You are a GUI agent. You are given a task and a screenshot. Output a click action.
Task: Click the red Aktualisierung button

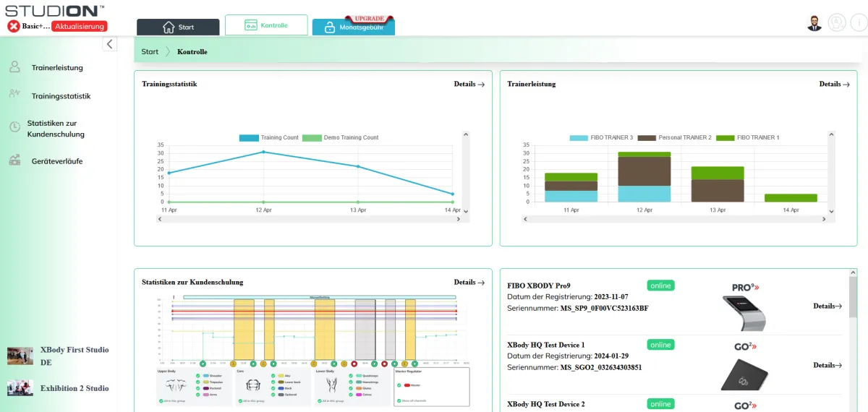click(80, 26)
